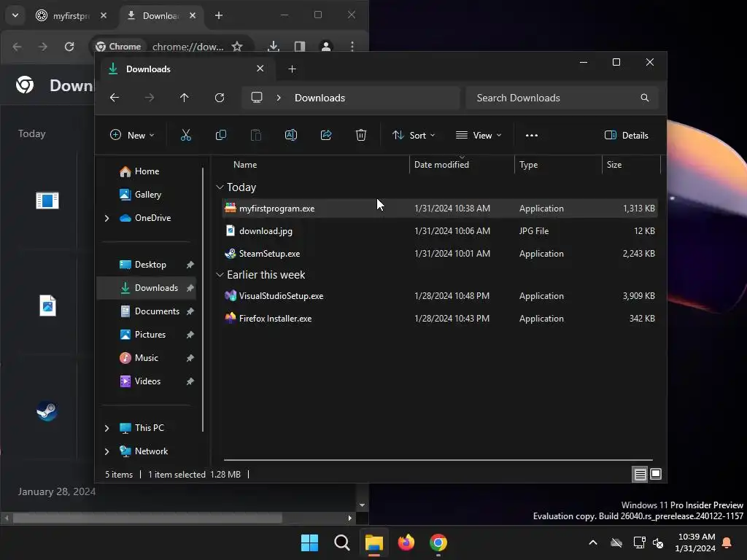Click the Type column header
The image size is (747, 560).
point(558,165)
